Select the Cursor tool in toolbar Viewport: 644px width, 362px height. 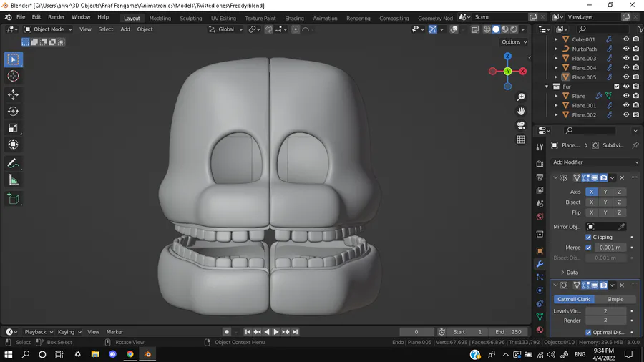(x=13, y=77)
